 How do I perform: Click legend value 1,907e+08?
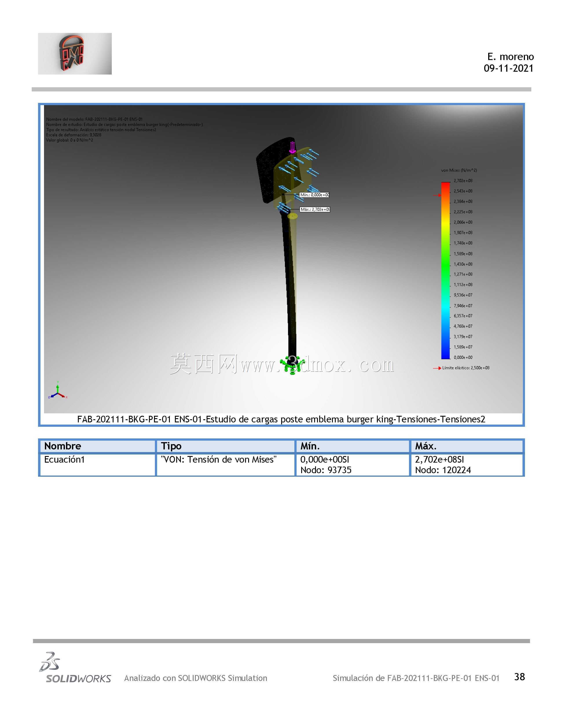point(463,233)
